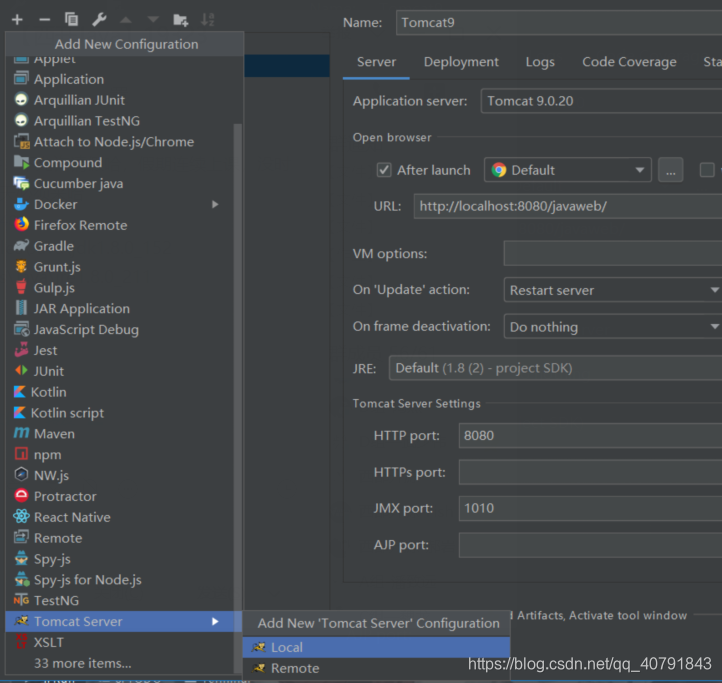This screenshot has height=683, width=722.
Task: Select Kotlin configuration type
Action: click(123, 392)
